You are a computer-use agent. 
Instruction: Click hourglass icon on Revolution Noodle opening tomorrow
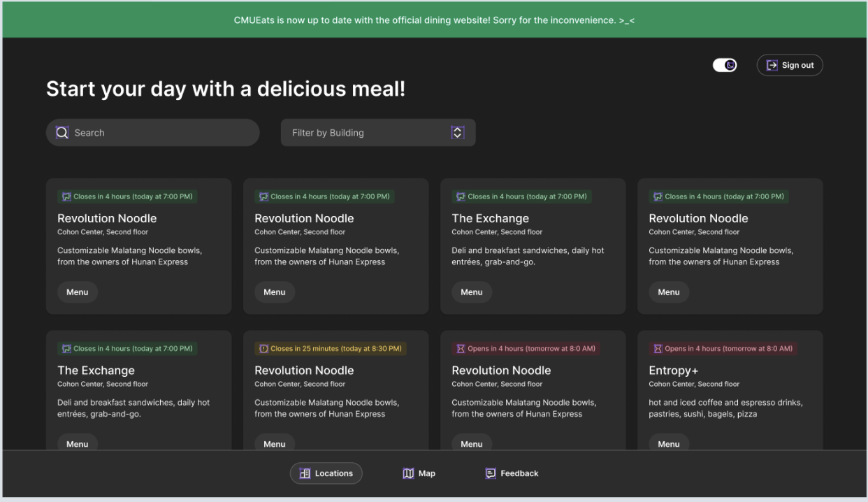[x=461, y=348]
